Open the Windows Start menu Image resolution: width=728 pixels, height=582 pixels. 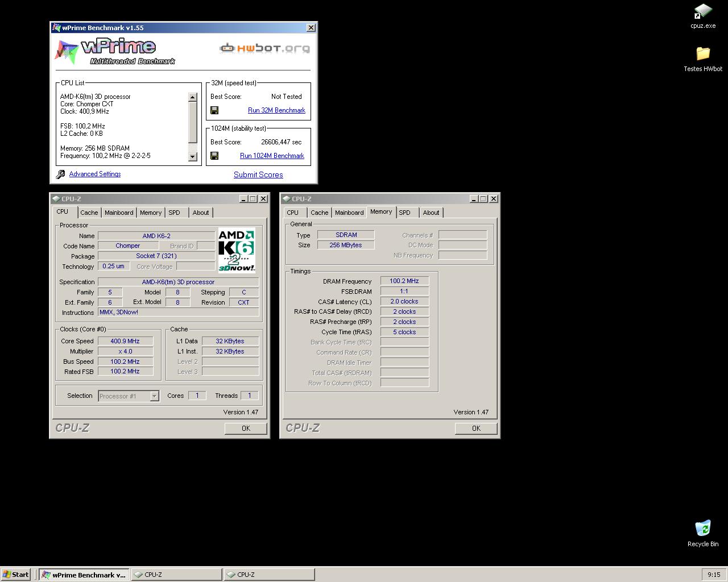point(16,575)
